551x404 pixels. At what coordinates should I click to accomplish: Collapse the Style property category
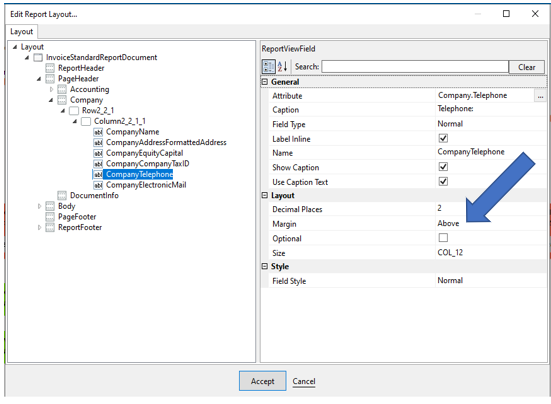pos(265,266)
